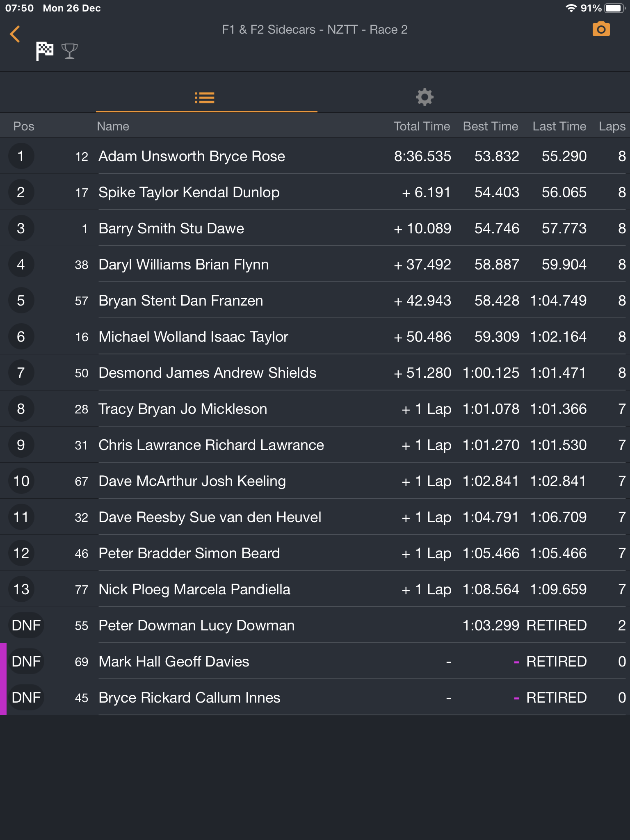The image size is (630, 840).
Task: Open Adam Unsworth Bryce Rose's result row
Action: [x=192, y=156]
